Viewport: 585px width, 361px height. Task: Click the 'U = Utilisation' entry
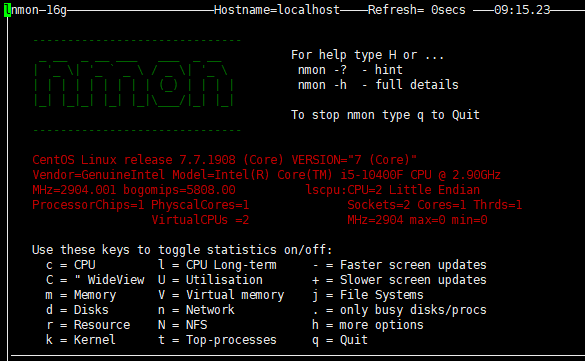210,280
